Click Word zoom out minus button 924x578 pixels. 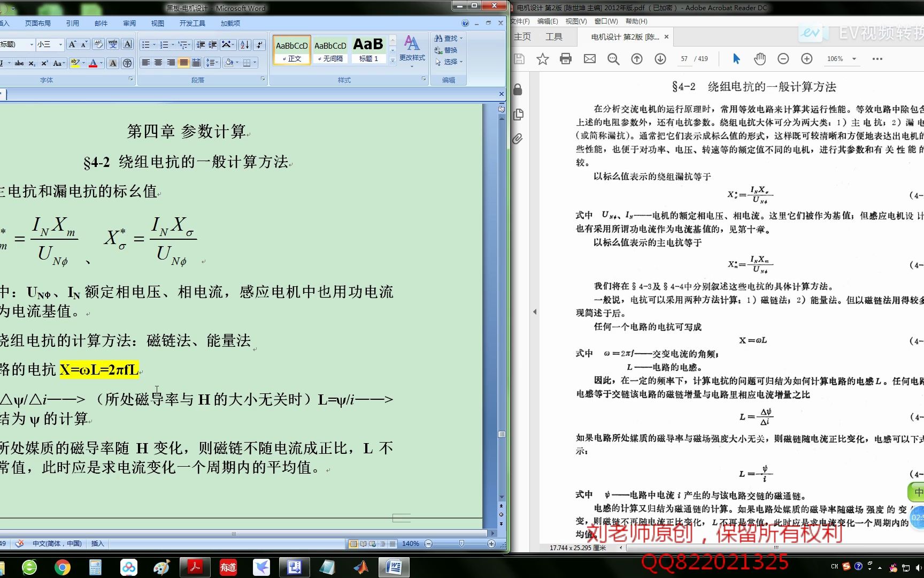pyautogui.click(x=428, y=544)
